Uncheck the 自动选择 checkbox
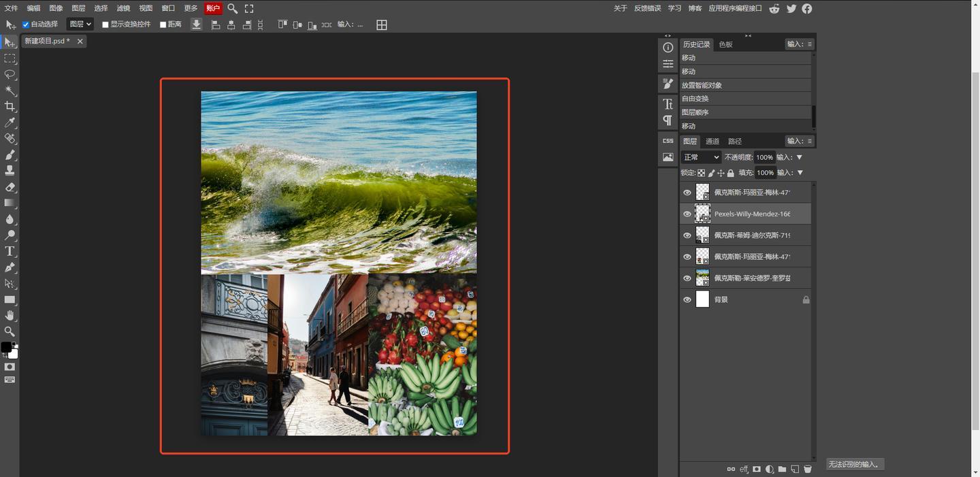The image size is (980, 477). 26,24
